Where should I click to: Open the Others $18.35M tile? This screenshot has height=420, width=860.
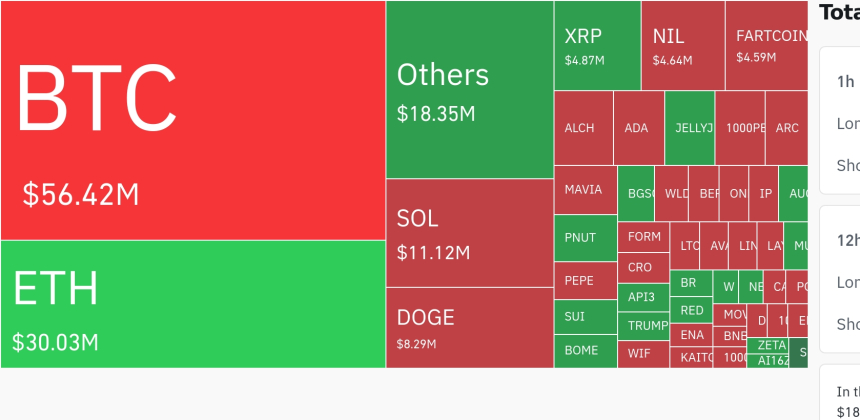click(x=470, y=90)
